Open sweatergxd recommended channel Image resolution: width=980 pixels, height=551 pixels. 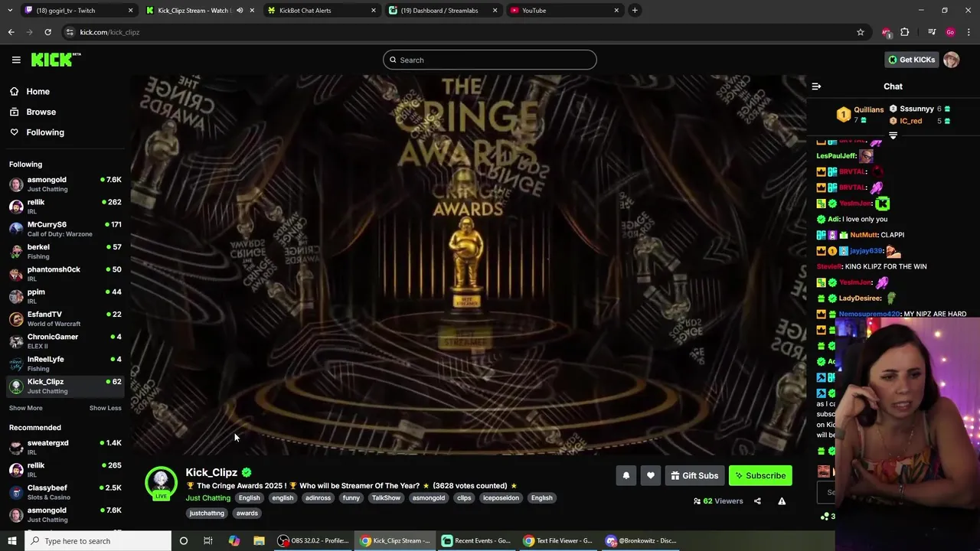65,448
